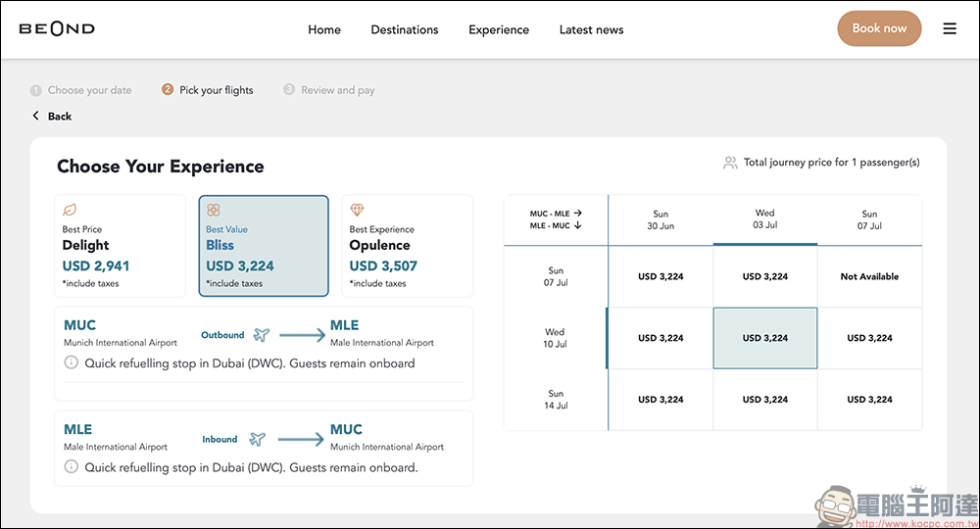Viewport: 980px width, 529px height.
Task: Click the passengers icon near total journey price
Action: point(730,163)
